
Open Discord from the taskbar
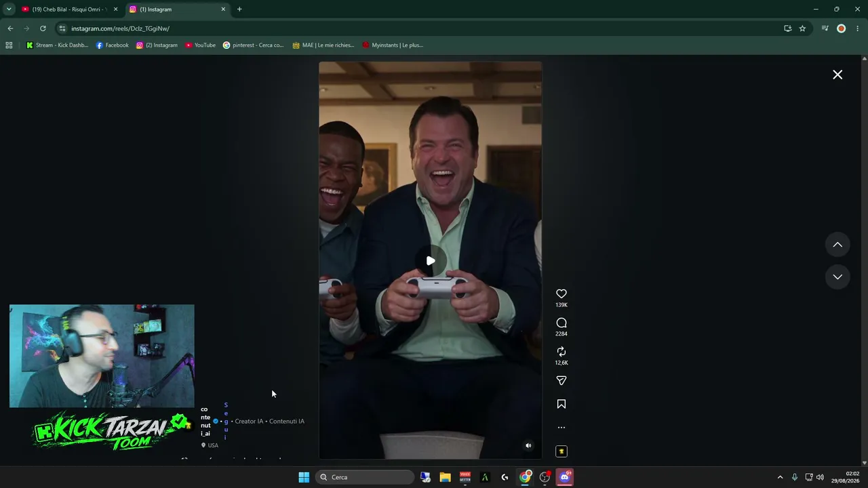click(565, 477)
